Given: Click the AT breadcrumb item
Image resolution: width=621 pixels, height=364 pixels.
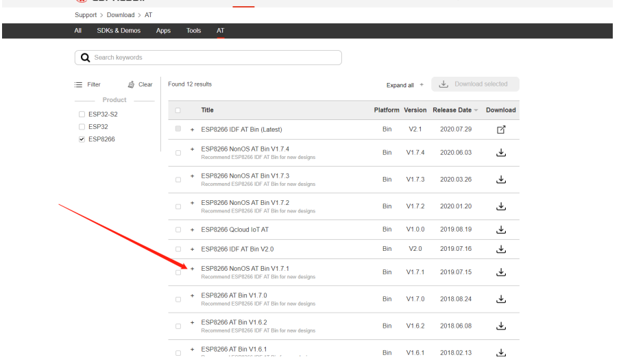Looking at the screenshot, I should point(148,15).
